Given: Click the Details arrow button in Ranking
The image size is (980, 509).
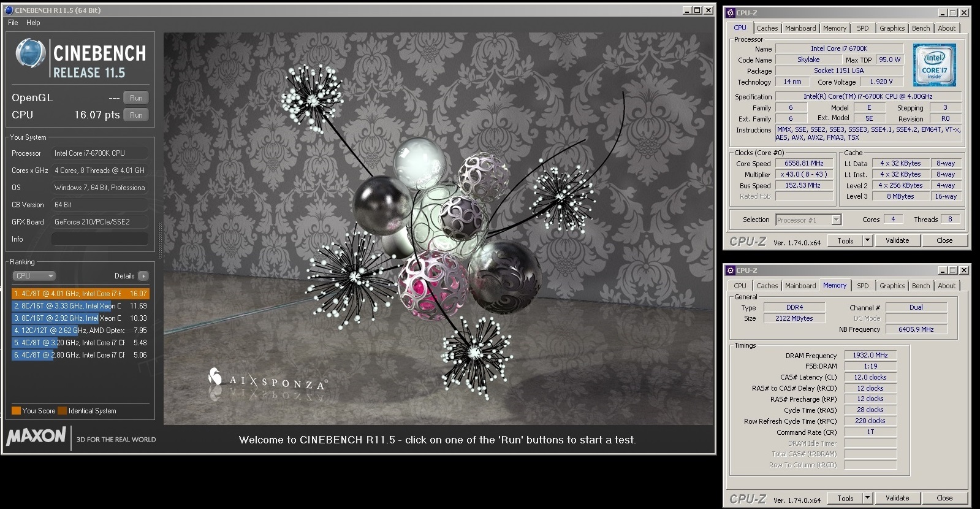Looking at the screenshot, I should click(x=143, y=276).
